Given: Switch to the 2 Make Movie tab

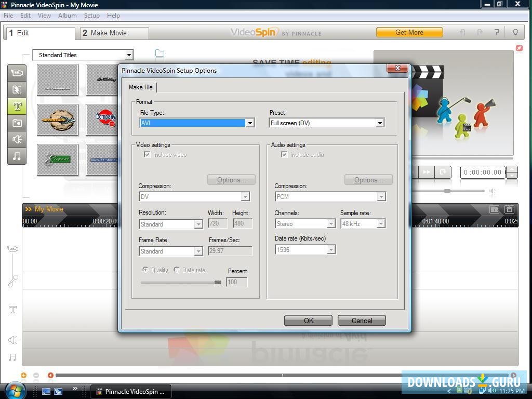Looking at the screenshot, I should point(114,33).
